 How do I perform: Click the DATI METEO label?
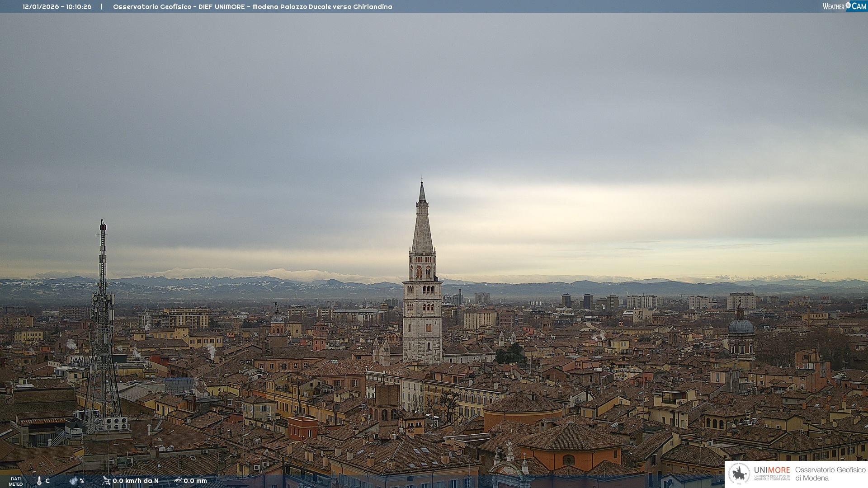tap(16, 481)
